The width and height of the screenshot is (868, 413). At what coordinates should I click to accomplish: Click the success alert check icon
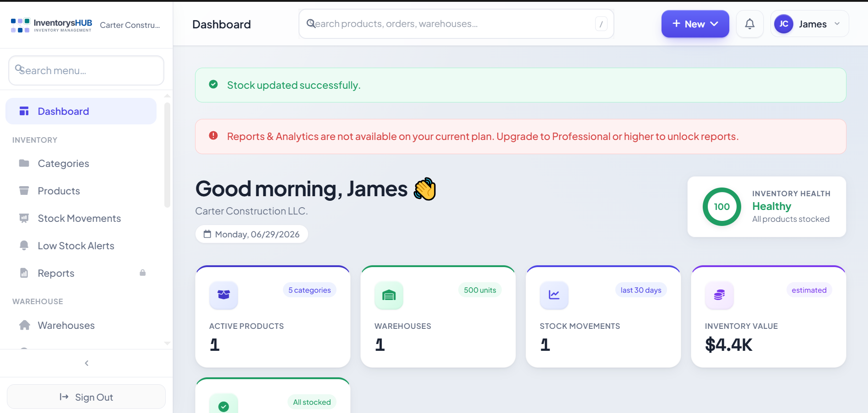[213, 85]
